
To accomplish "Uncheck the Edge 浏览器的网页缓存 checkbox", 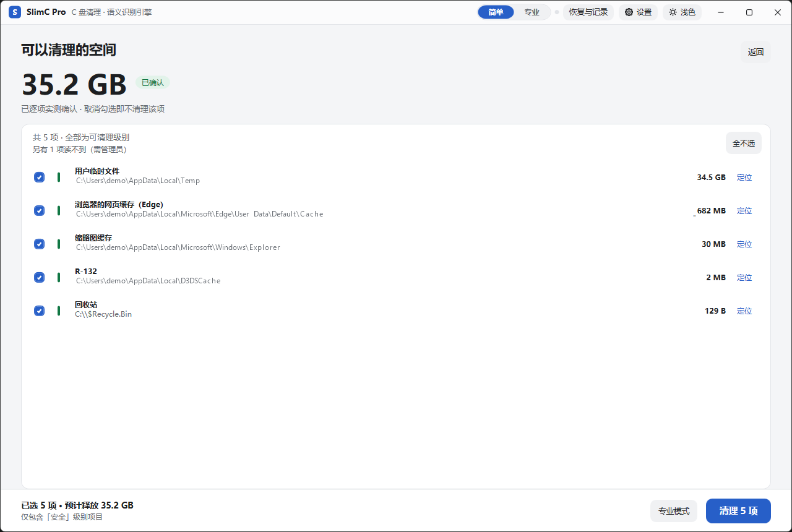I will (39, 211).
